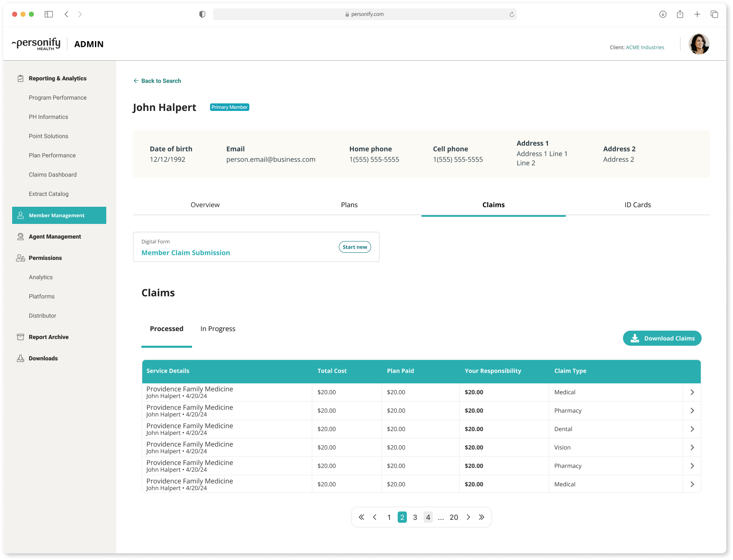Switch to Processed claims tab
This screenshot has width=733, height=560.
[x=167, y=329]
